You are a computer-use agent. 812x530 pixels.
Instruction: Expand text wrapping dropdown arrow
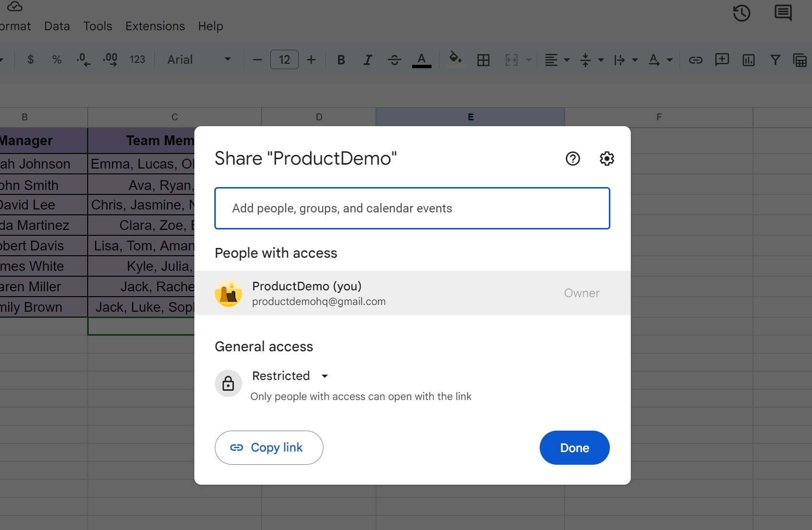(x=635, y=60)
